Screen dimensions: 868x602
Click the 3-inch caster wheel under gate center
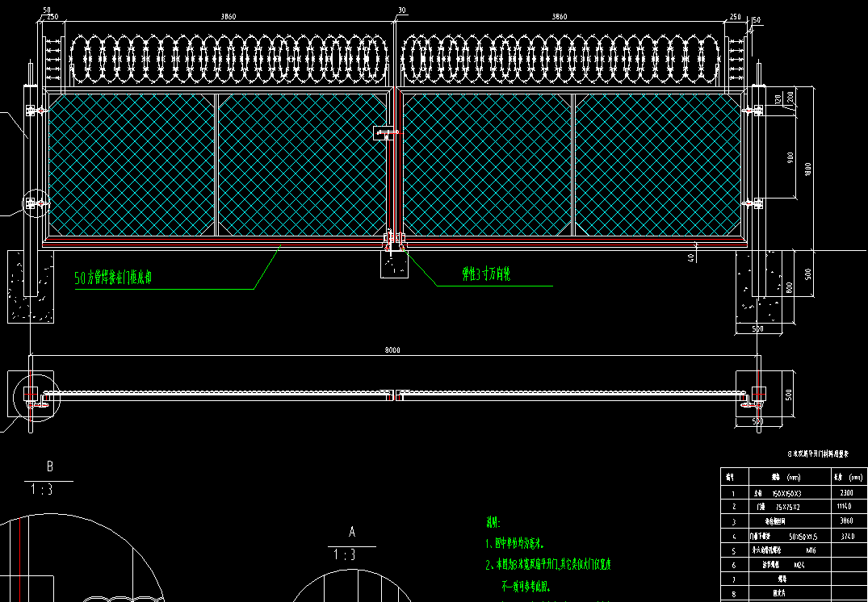click(396, 240)
